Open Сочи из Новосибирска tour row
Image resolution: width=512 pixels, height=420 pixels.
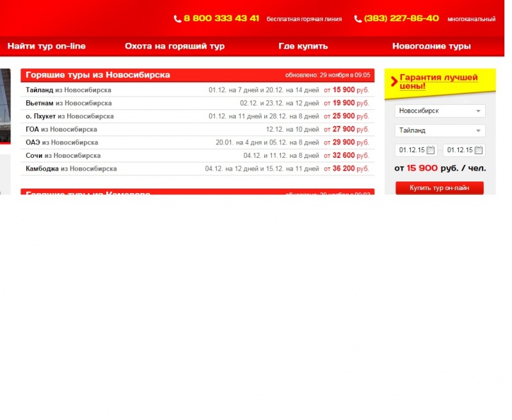click(198, 155)
